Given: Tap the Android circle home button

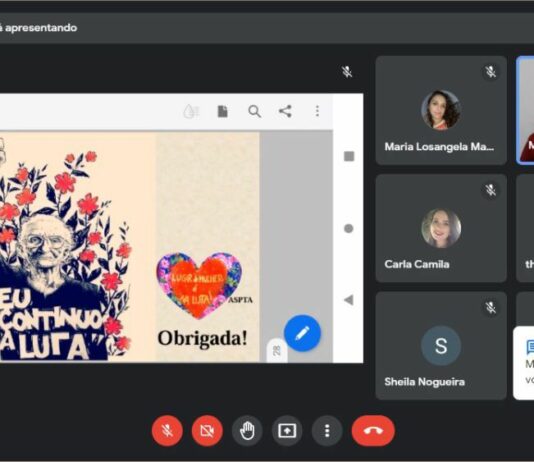Looking at the screenshot, I should [x=348, y=228].
